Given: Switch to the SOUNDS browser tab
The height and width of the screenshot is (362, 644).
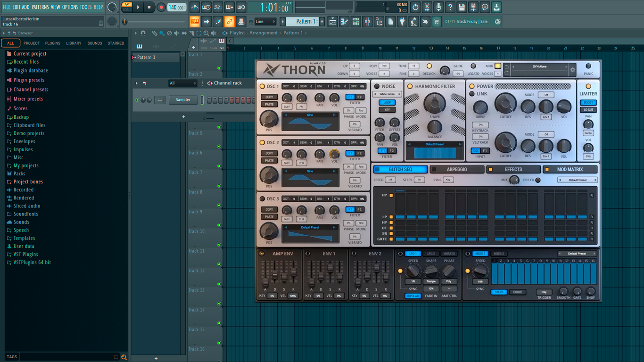Looking at the screenshot, I should tap(95, 43).
